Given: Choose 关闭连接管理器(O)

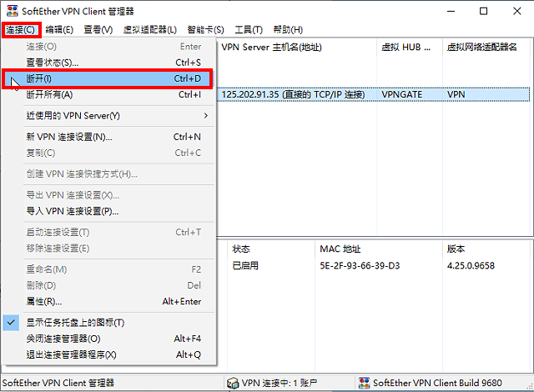Looking at the screenshot, I should (x=109, y=339).
